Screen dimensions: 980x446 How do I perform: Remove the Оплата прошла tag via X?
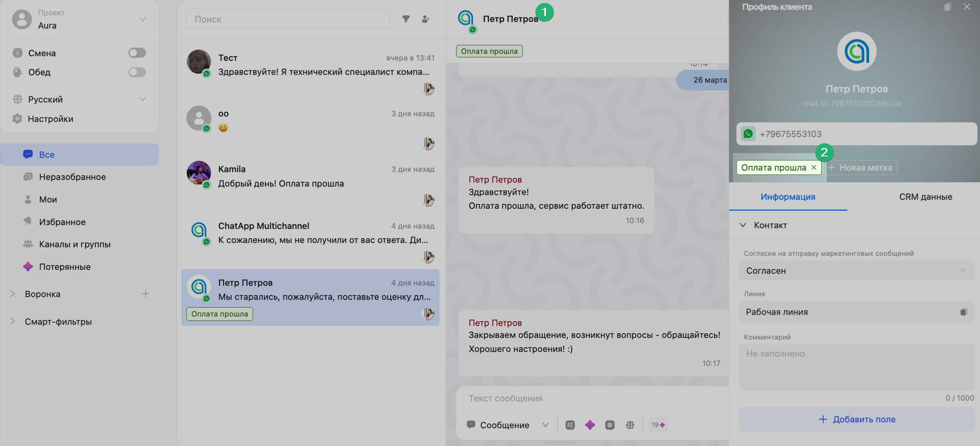coord(814,167)
